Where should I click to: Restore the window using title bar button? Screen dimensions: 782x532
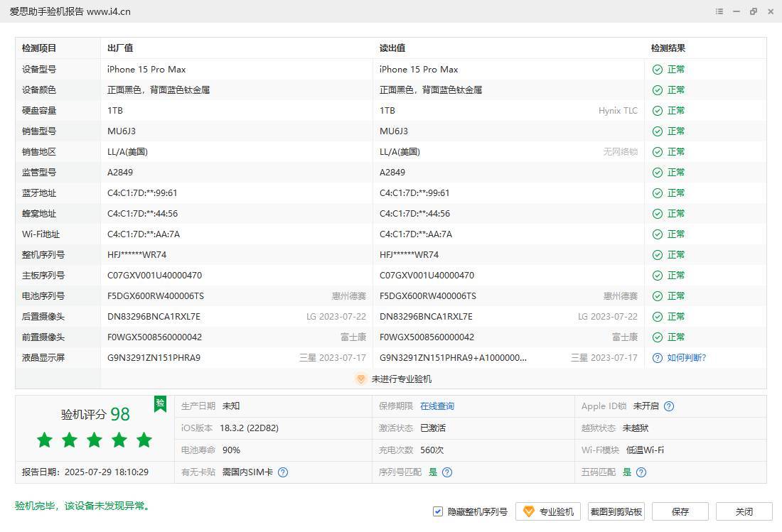[754, 11]
